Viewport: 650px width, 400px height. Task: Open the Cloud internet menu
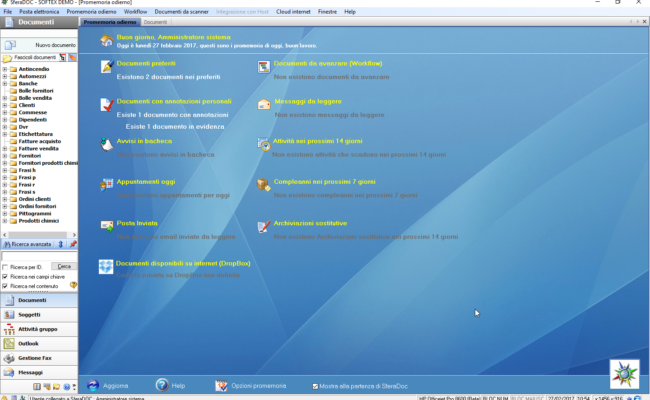[x=293, y=12]
